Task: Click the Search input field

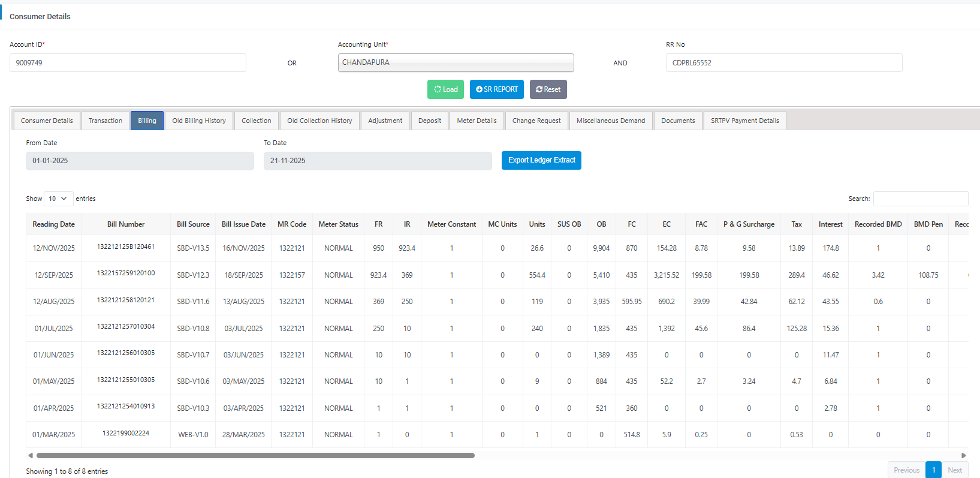Action: point(920,199)
